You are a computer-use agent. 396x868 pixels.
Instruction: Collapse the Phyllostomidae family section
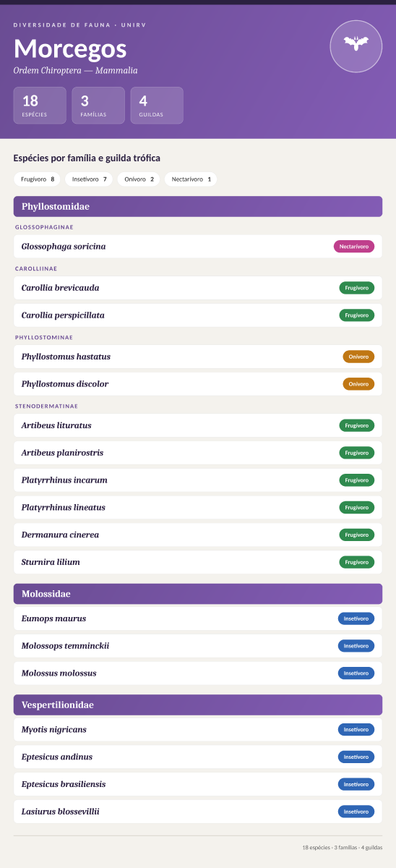click(x=198, y=207)
